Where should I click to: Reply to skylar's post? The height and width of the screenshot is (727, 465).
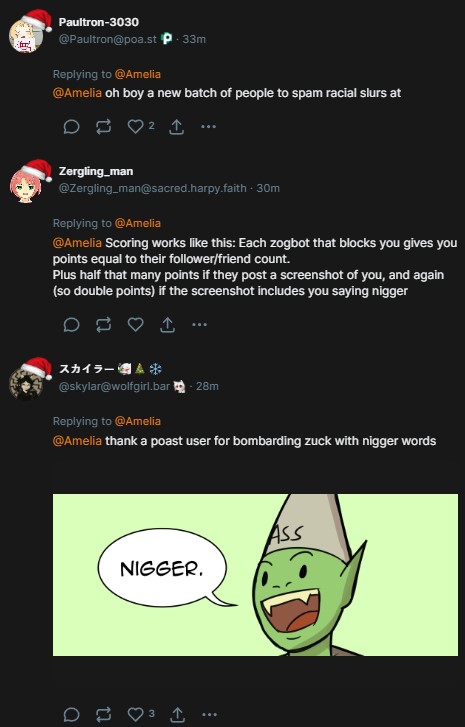coord(71,714)
